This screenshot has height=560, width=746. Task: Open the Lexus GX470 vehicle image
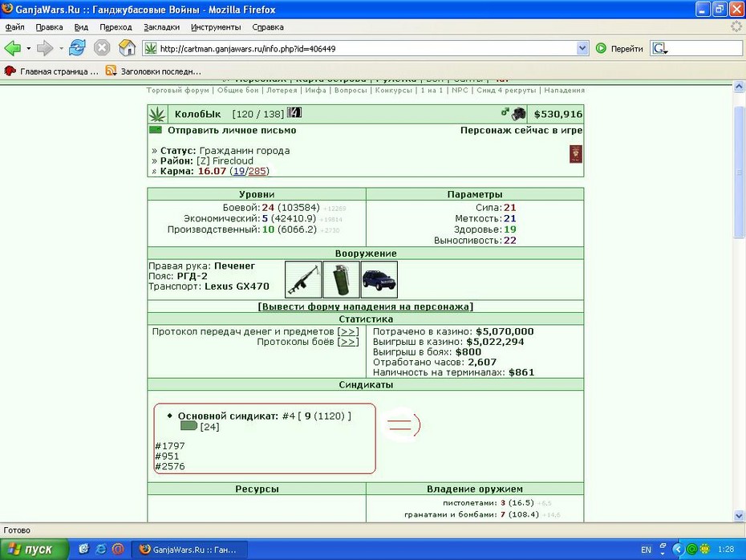(x=379, y=280)
